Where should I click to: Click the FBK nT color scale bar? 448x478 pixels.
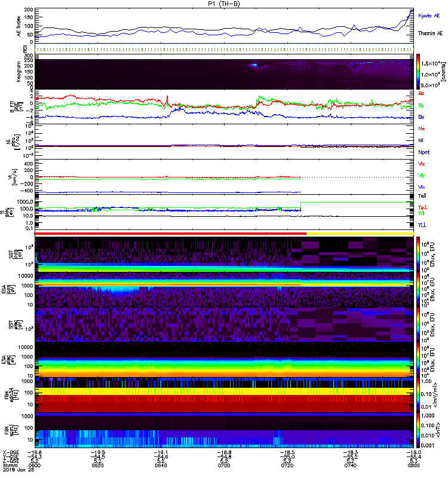coord(418,430)
